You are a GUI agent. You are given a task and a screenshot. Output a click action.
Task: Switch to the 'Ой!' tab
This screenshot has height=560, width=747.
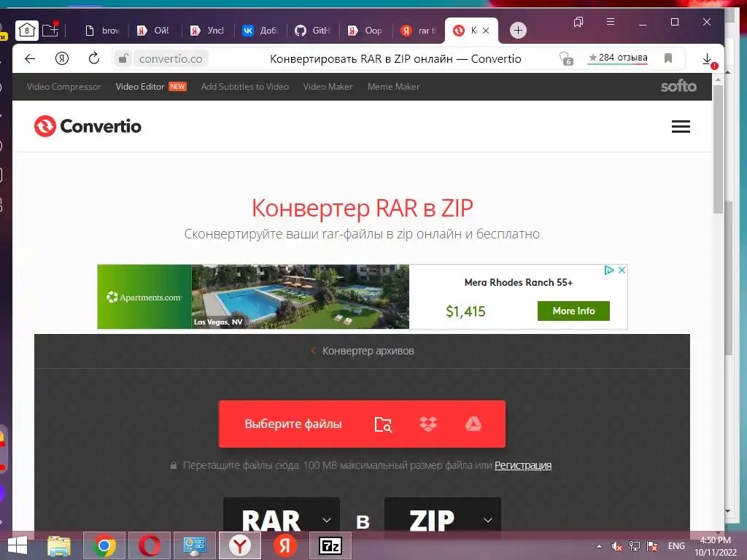153,31
